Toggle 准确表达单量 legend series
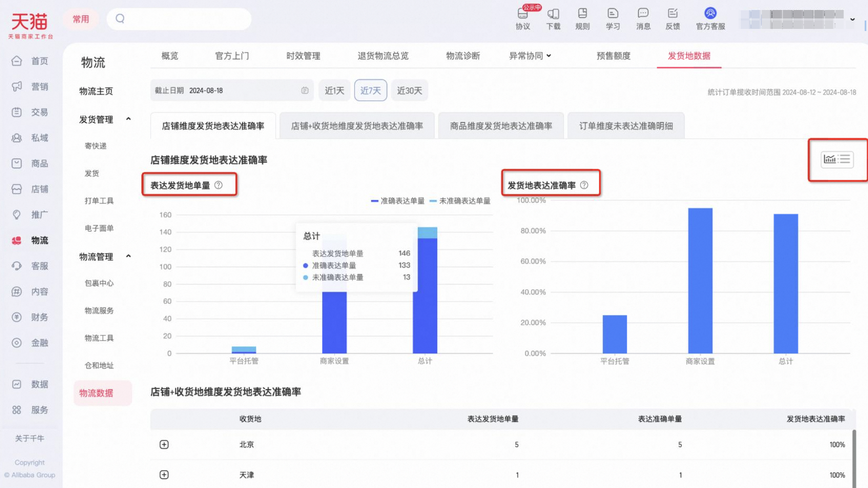Viewport: 868px width, 488px height. (398, 201)
